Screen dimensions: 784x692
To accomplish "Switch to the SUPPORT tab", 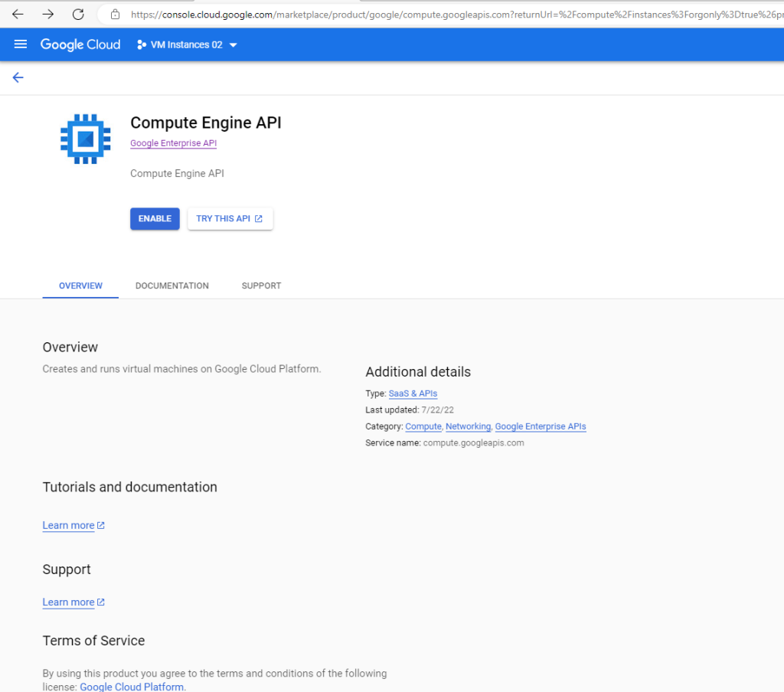I will (262, 286).
